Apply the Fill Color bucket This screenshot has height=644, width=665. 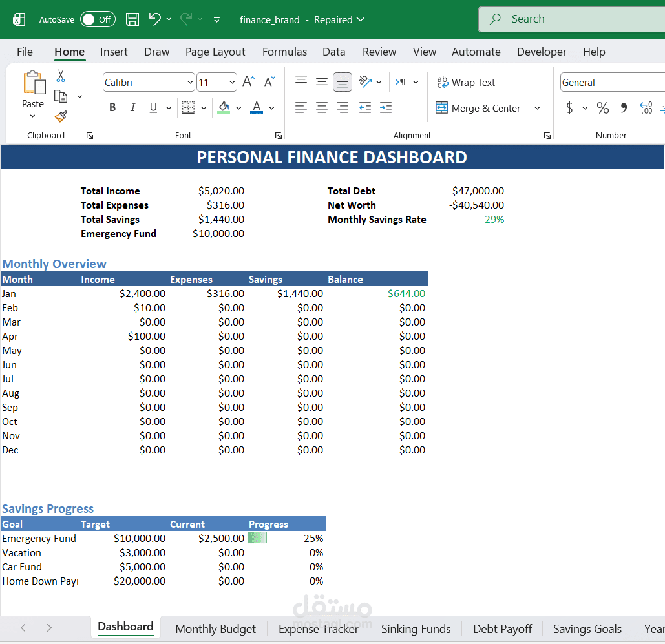point(224,108)
